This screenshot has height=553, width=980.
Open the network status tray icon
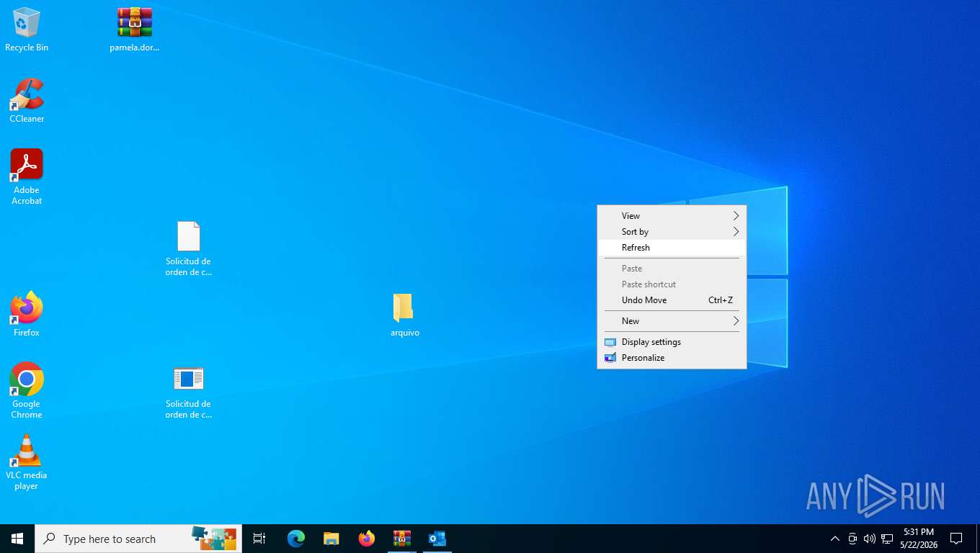pyautogui.click(x=887, y=539)
